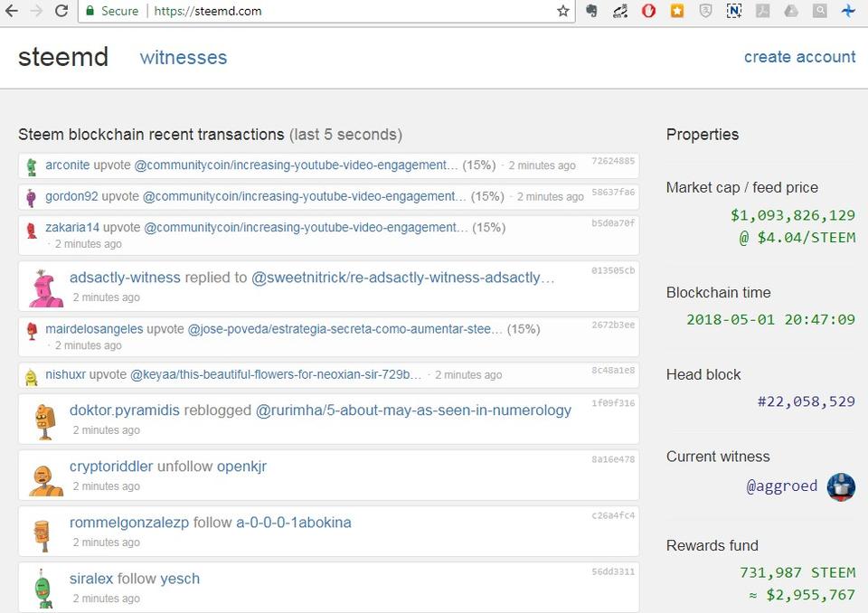Click the orange star bookmark extension
This screenshot has height=613, width=868.
[x=677, y=11]
